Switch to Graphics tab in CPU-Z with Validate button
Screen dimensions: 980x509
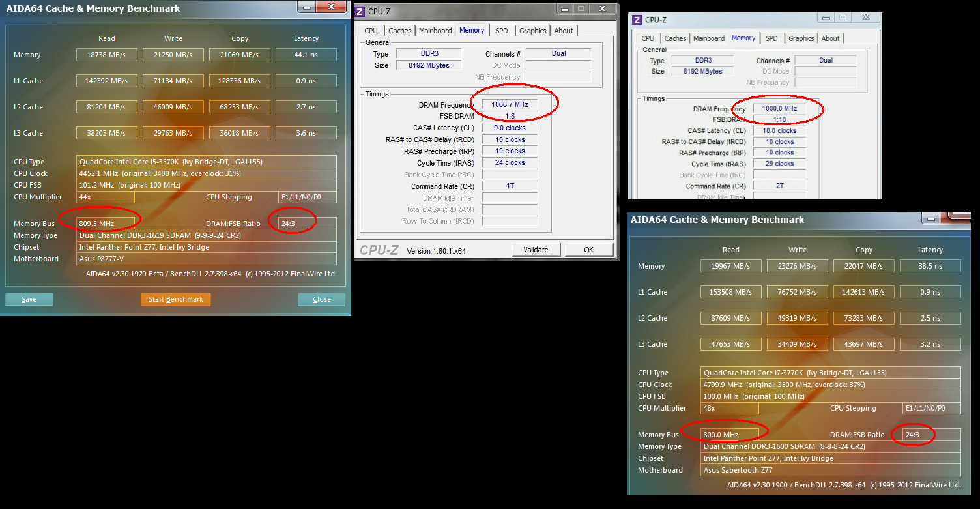coord(533,31)
